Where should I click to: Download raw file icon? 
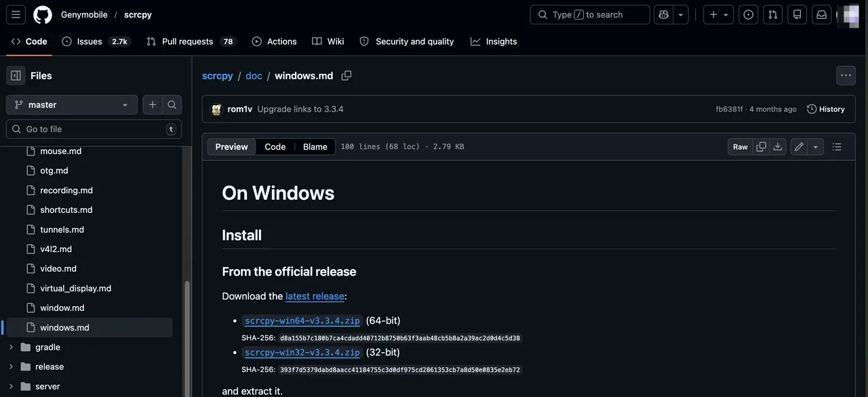pos(778,147)
